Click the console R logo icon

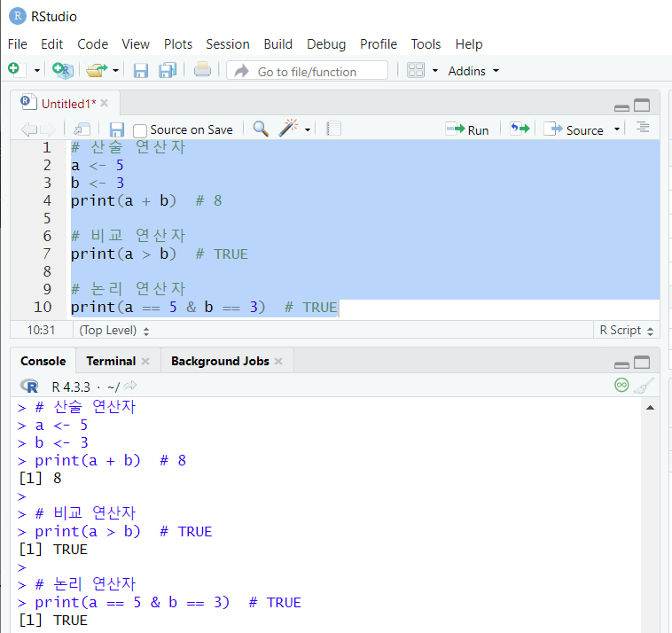(x=29, y=387)
